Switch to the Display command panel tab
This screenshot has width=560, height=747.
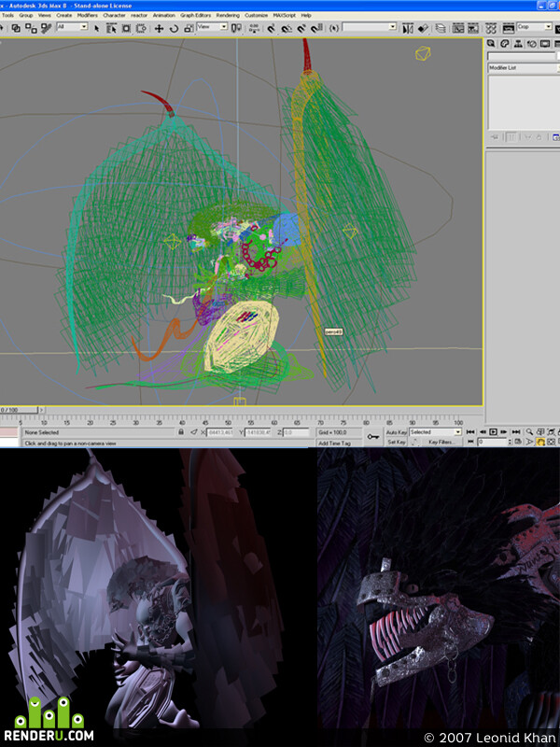coord(545,44)
